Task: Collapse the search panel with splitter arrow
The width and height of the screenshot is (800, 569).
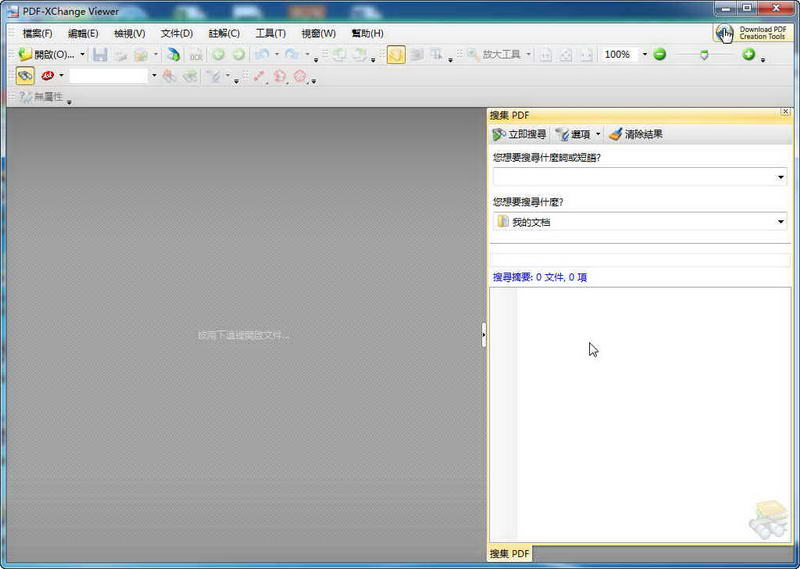Action: (484, 335)
